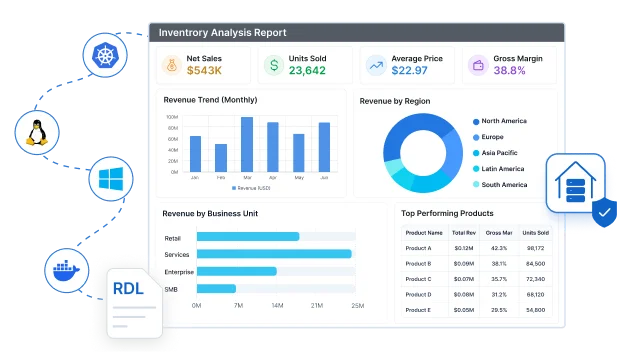Click the Units Sold table column header

(535, 233)
